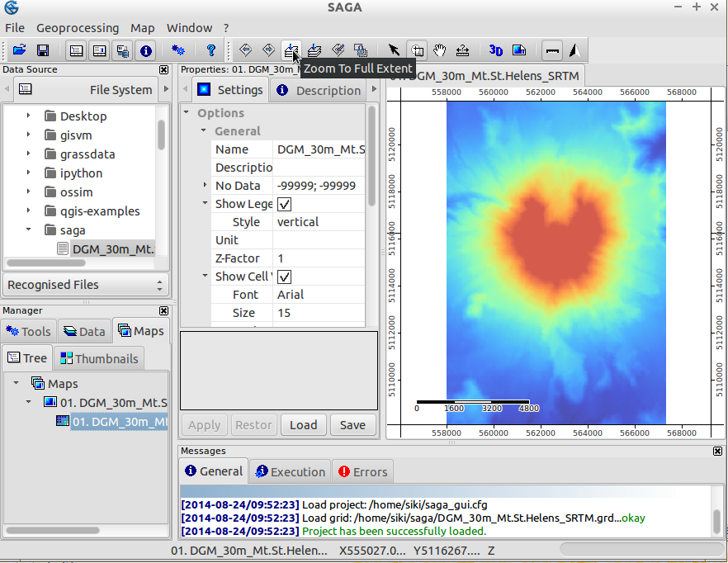Image resolution: width=728 pixels, height=563 pixels.
Task: Uncheck the Show Legend checkbox
Action: [x=284, y=205]
